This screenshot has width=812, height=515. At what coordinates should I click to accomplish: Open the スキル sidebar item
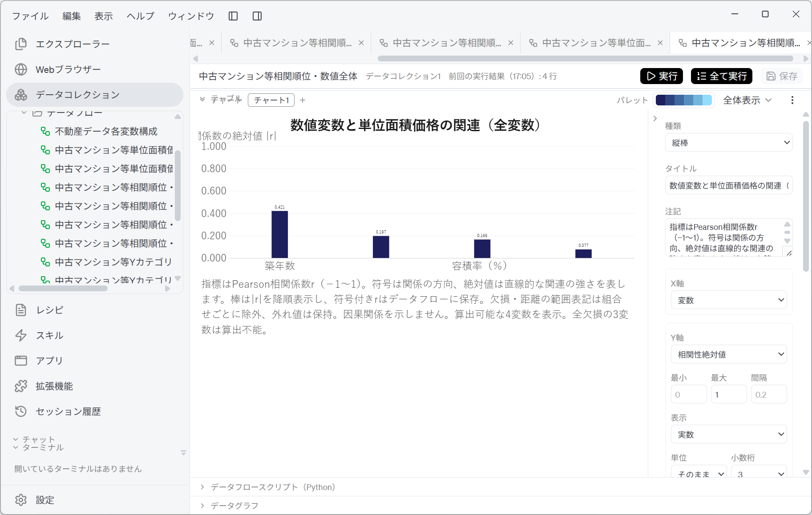point(94,335)
